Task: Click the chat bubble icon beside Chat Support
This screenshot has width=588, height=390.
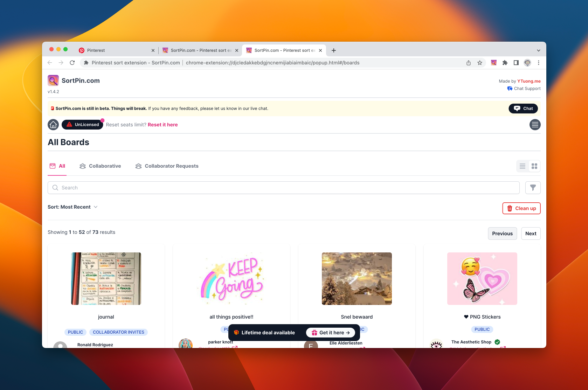Action: 510,89
